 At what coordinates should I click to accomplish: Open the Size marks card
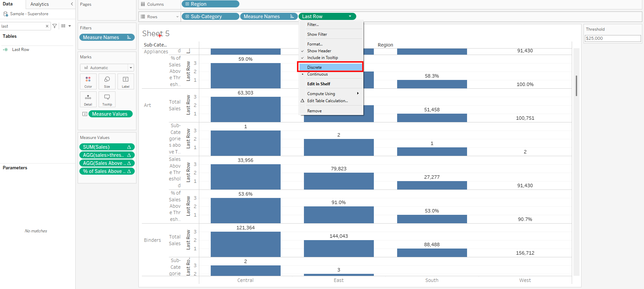coord(107,82)
